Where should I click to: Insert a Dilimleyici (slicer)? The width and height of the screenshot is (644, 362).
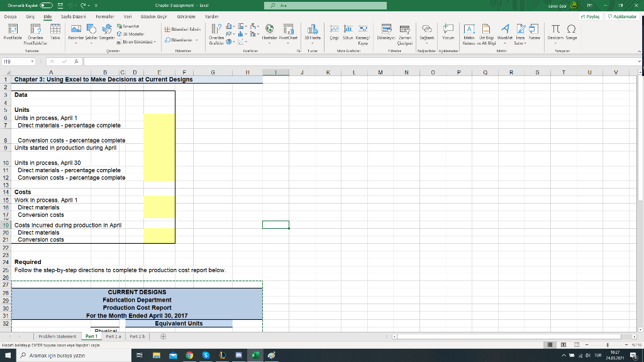386,33
